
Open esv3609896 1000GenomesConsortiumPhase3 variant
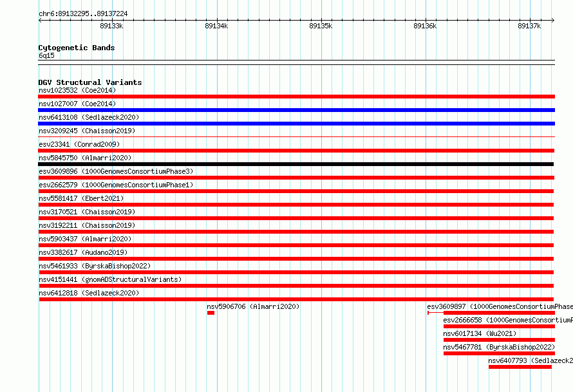point(116,171)
